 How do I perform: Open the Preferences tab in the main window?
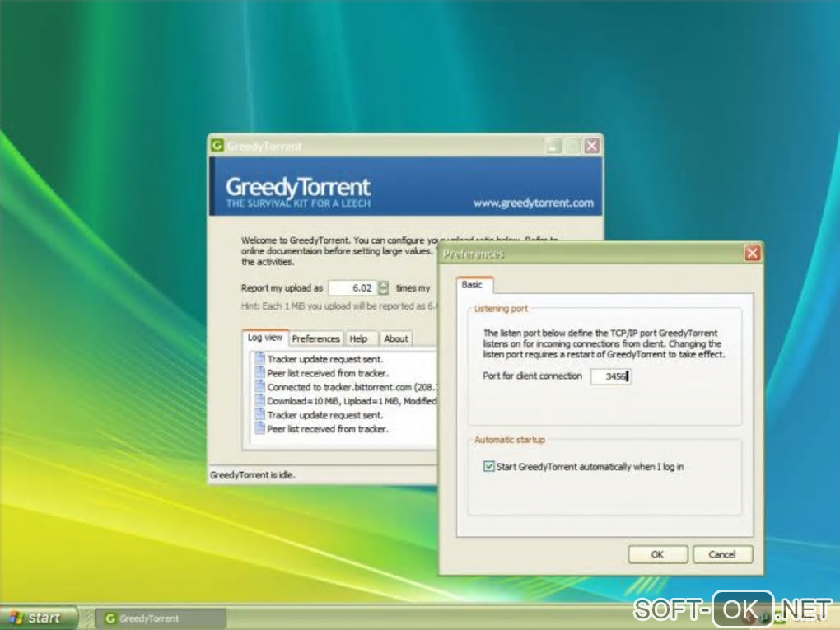pyautogui.click(x=315, y=338)
